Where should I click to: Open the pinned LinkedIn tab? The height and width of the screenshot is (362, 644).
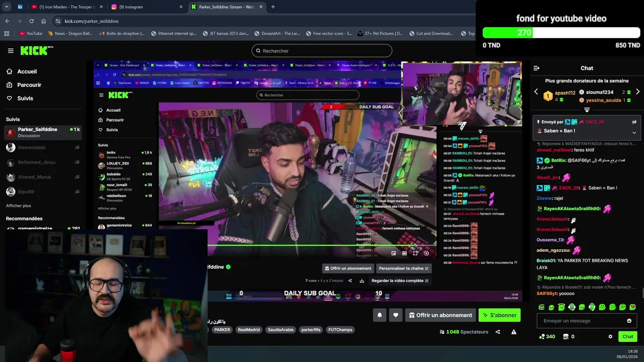[20, 7]
